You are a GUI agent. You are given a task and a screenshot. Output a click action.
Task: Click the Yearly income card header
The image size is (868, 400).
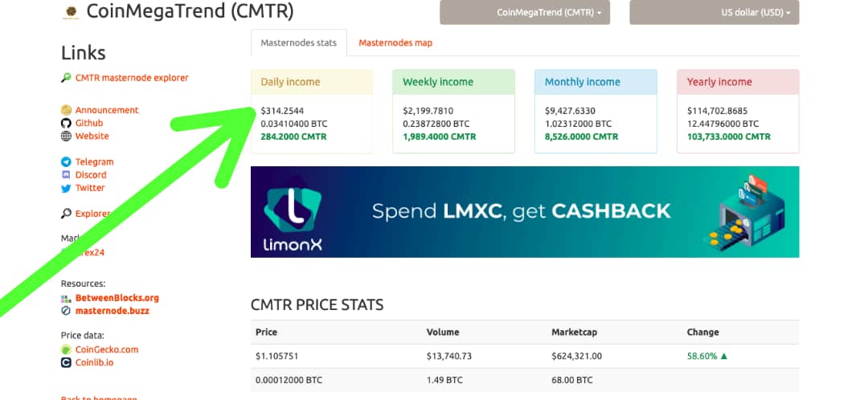pyautogui.click(x=738, y=82)
